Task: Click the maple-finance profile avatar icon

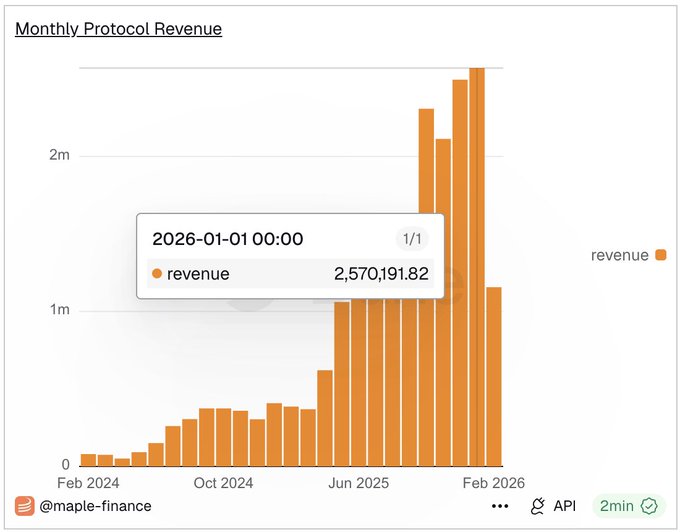Action: pyautogui.click(x=25, y=506)
